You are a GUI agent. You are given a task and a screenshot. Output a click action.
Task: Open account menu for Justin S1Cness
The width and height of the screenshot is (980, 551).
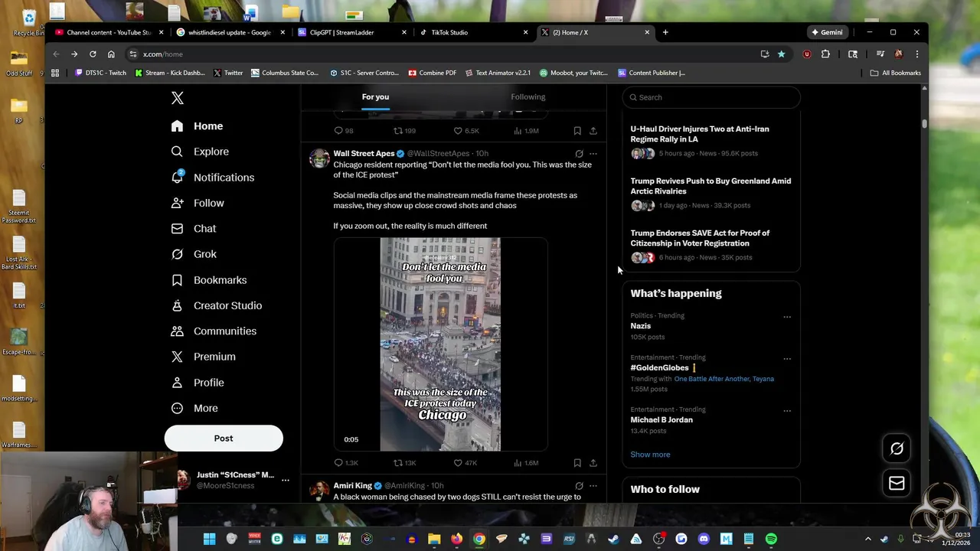233,480
